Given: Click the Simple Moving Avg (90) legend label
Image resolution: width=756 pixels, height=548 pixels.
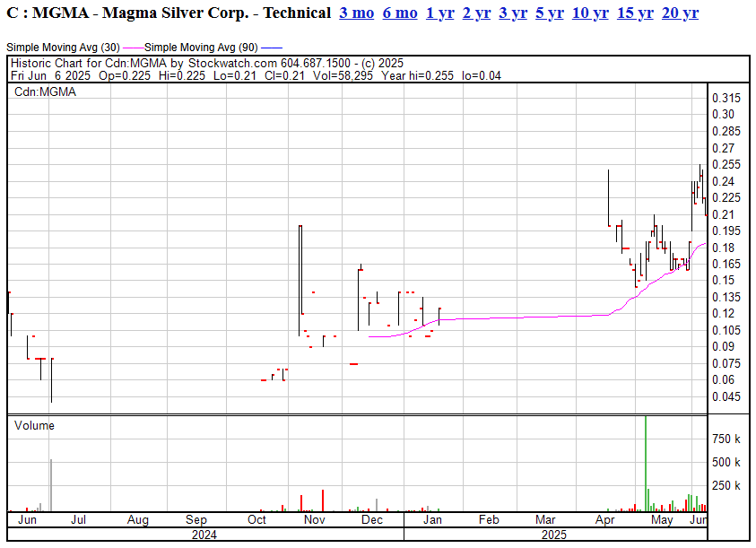Looking at the screenshot, I should click(201, 48).
